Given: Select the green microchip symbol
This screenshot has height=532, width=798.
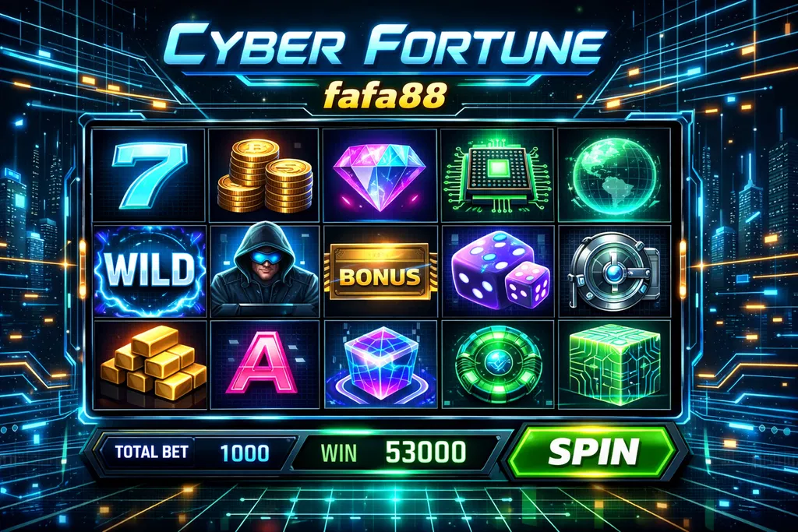Looking at the screenshot, I should click(x=496, y=175).
